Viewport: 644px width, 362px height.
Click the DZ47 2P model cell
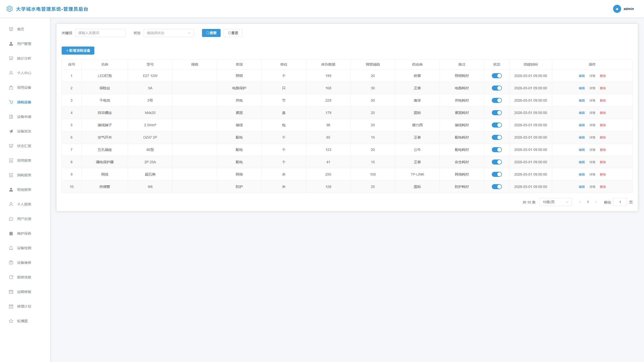point(150,137)
